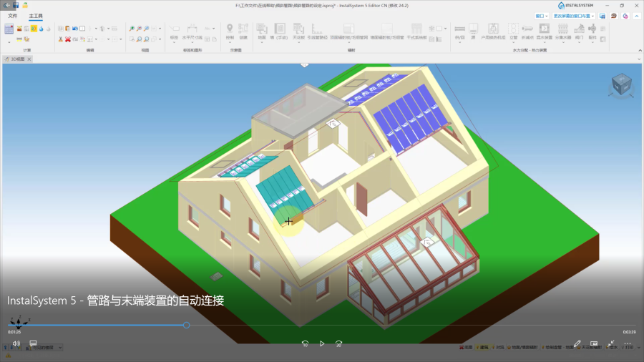This screenshot has width=644, height=362.
Task: Click the back arrow at top-left
Action: point(7,5)
